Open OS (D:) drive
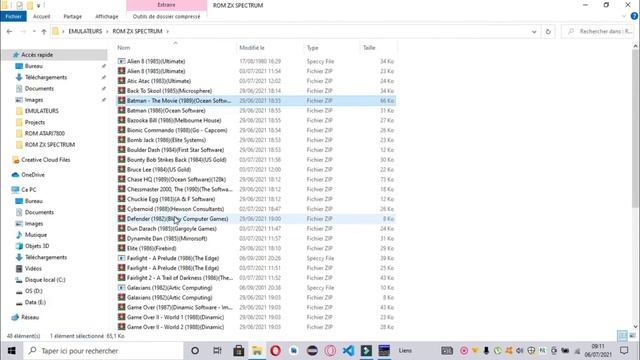This screenshot has height=360, width=640. pos(33,291)
